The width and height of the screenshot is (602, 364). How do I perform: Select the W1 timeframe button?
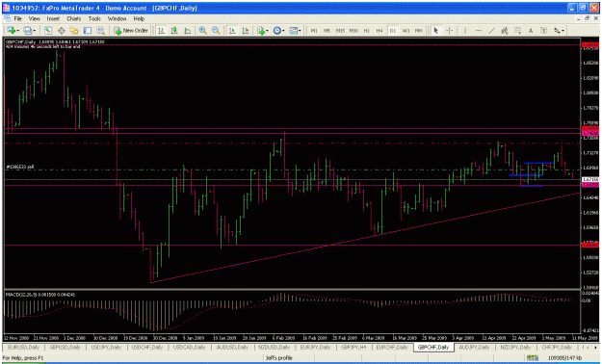[406, 31]
